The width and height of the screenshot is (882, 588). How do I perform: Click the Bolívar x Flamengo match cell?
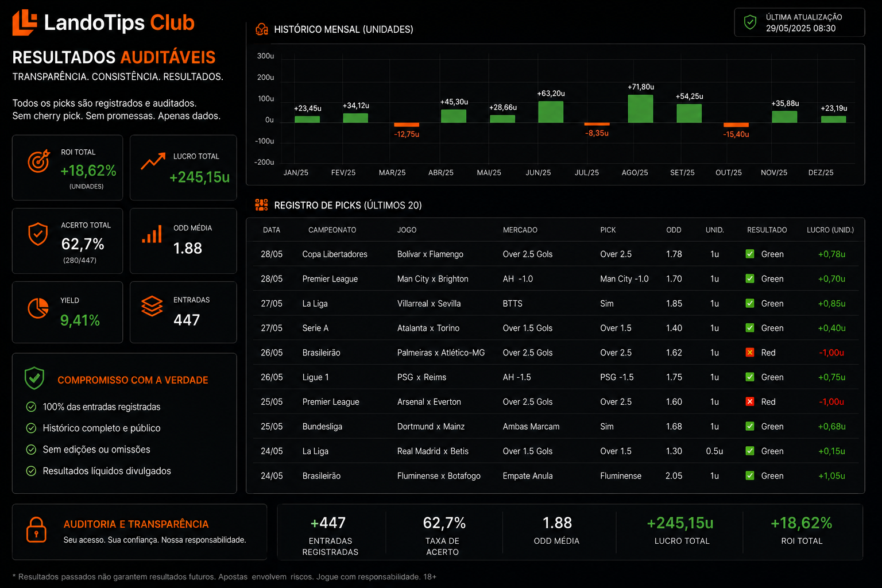[x=430, y=254]
